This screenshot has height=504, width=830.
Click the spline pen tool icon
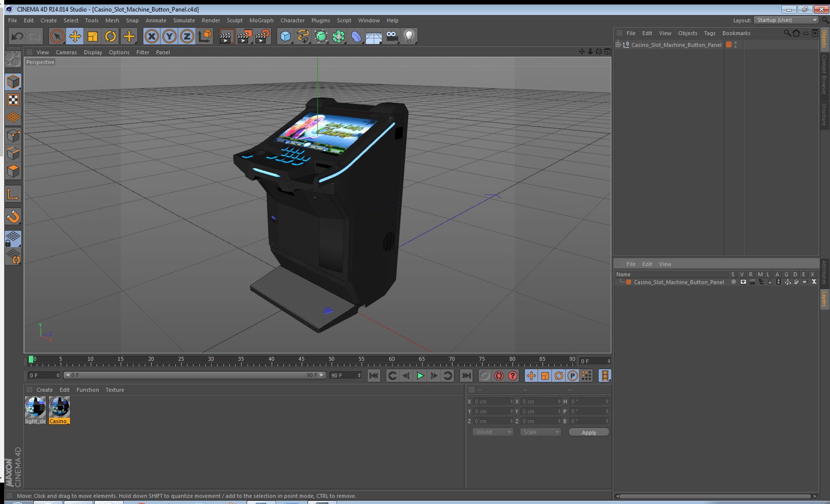[303, 36]
